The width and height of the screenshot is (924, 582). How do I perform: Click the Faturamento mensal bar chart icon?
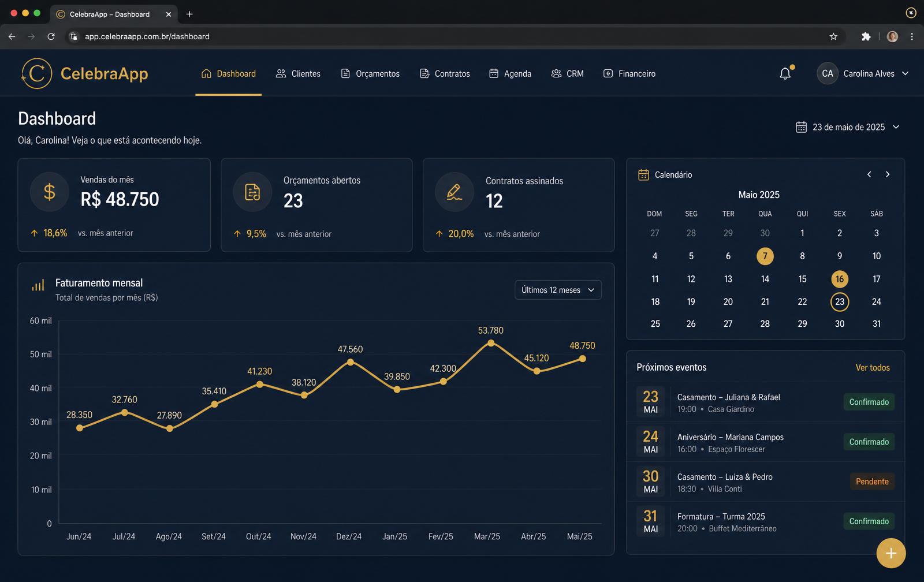click(38, 284)
